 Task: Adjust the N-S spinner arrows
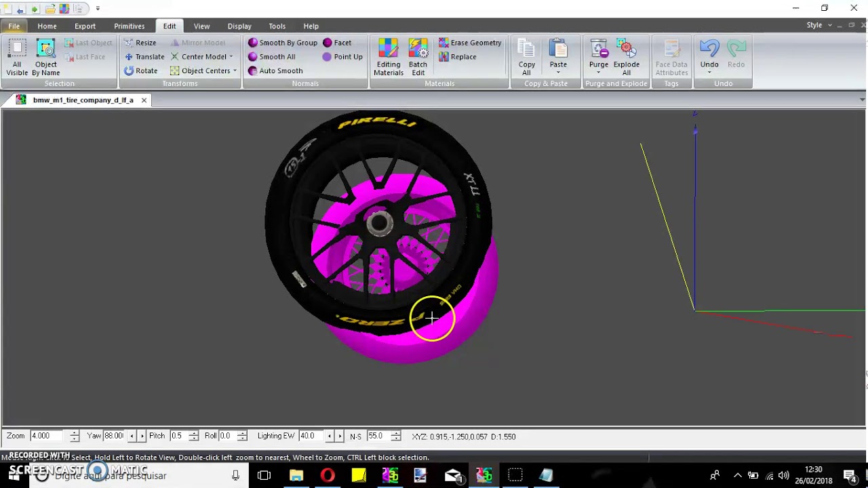[x=395, y=436]
